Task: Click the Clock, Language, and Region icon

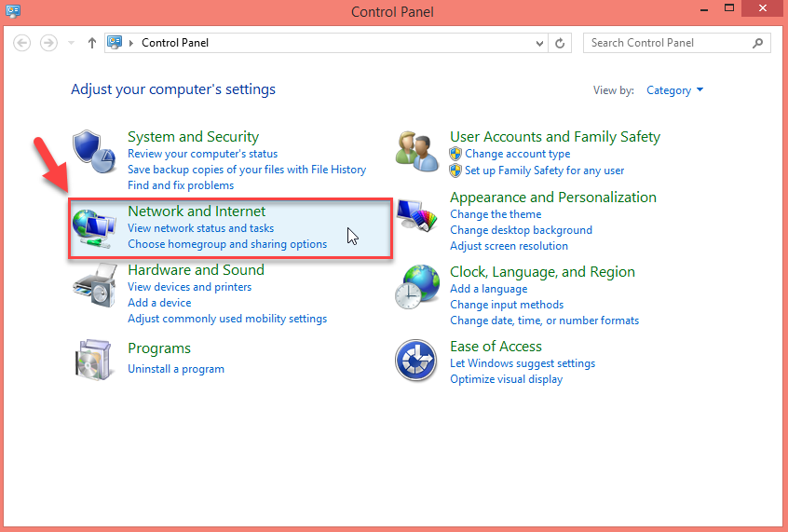Action: tap(417, 287)
